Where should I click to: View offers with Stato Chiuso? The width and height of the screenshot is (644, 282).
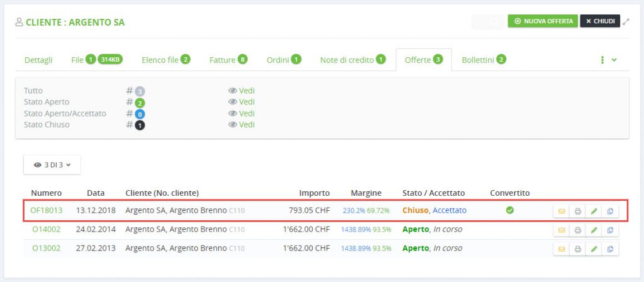pyautogui.click(x=241, y=125)
